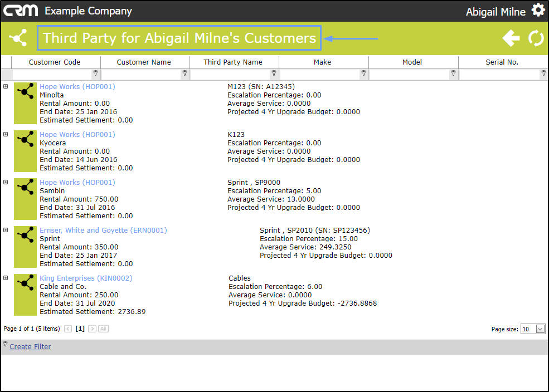Open the Customer Code filter options icon

(x=95, y=73)
